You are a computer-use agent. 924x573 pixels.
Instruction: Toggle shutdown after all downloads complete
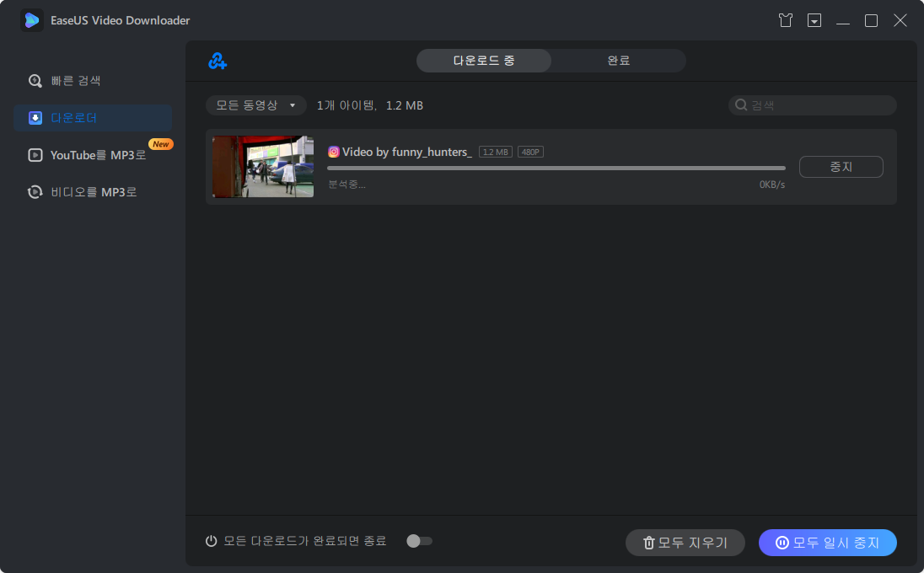click(x=419, y=541)
